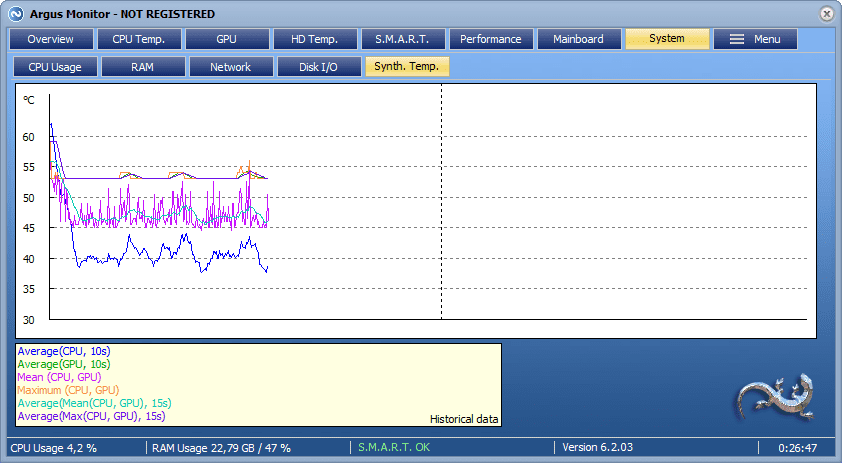Select the System tab

coord(667,39)
